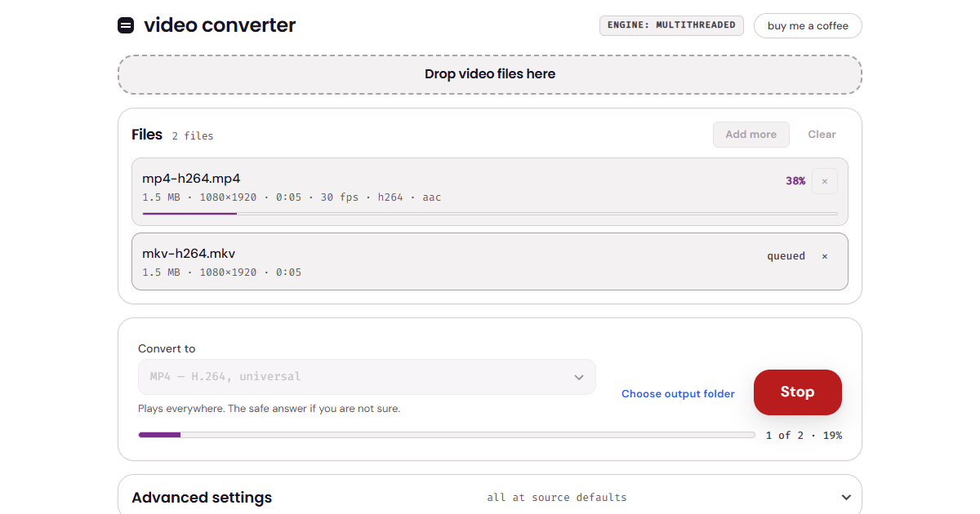
Task: Remove mp4-h264.mp4 with its x button
Action: pos(824,181)
